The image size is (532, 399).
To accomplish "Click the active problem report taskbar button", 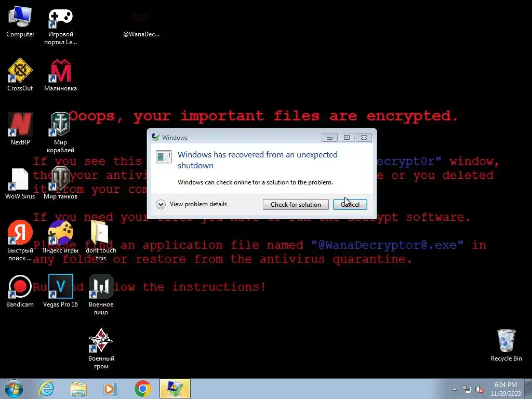I will point(175,389).
